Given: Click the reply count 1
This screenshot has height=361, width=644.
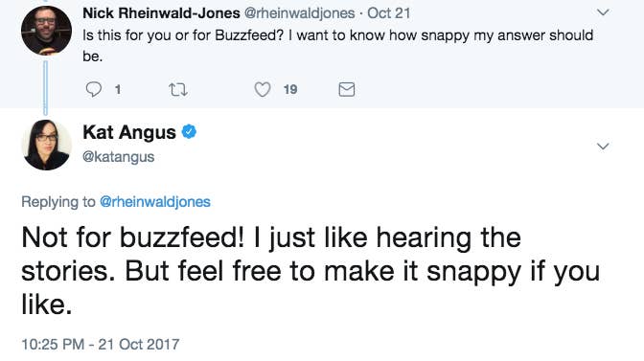Looking at the screenshot, I should pos(118,89).
